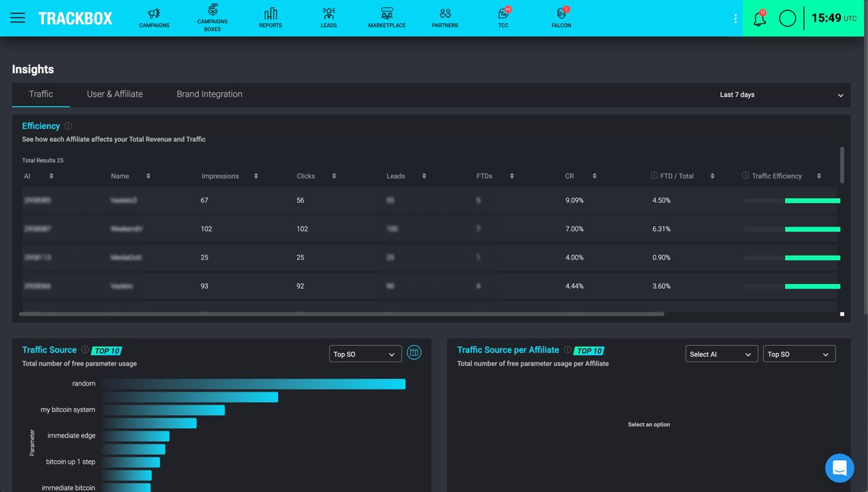Open the Campaigns section
The image size is (868, 492).
(154, 18)
